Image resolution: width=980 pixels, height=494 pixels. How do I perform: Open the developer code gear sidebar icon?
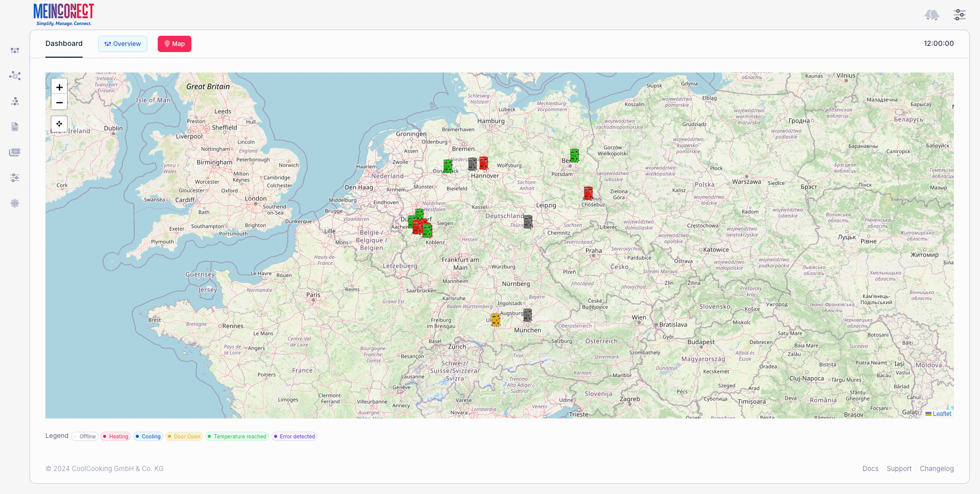tap(15, 203)
